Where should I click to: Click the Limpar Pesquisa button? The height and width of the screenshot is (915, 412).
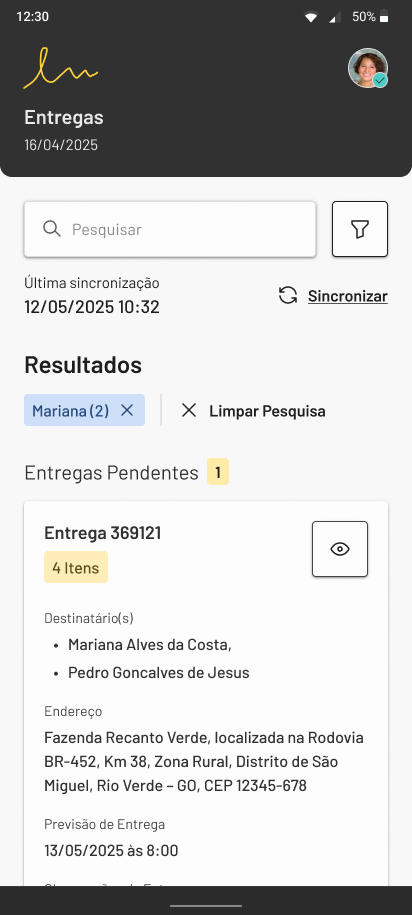pyautogui.click(x=253, y=411)
